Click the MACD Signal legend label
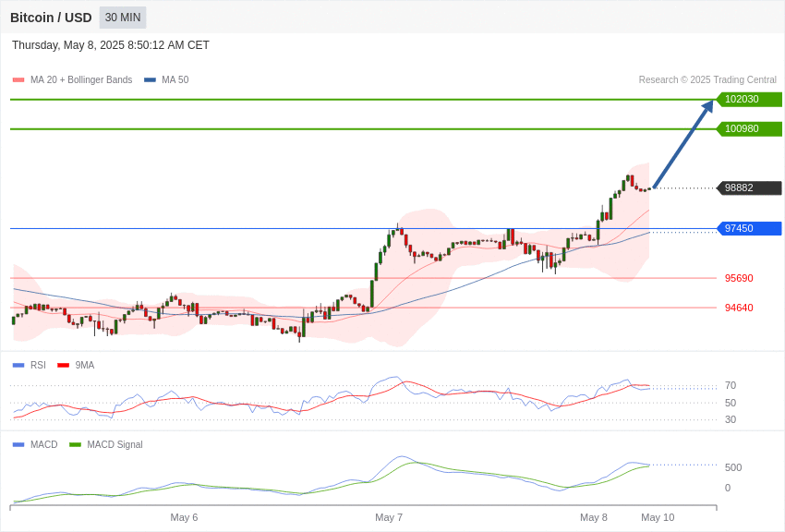Screen dimensions: 785x532 [115, 444]
